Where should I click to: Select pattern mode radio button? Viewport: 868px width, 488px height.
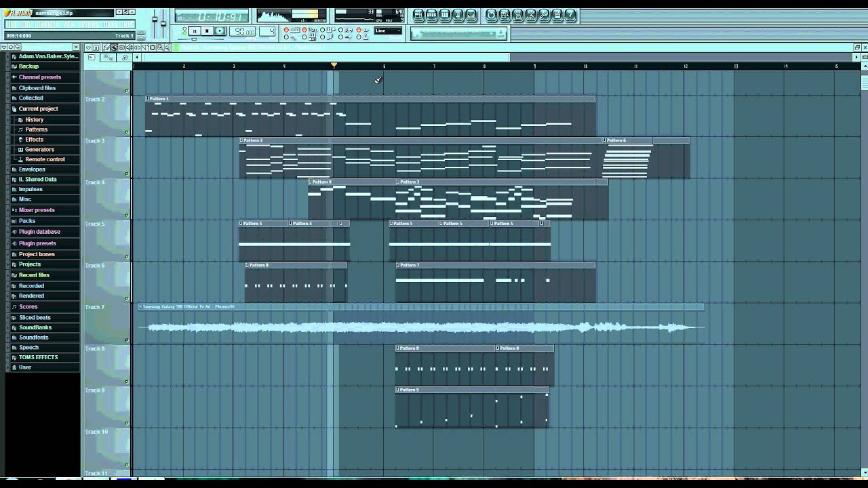pyautogui.click(x=184, y=28)
